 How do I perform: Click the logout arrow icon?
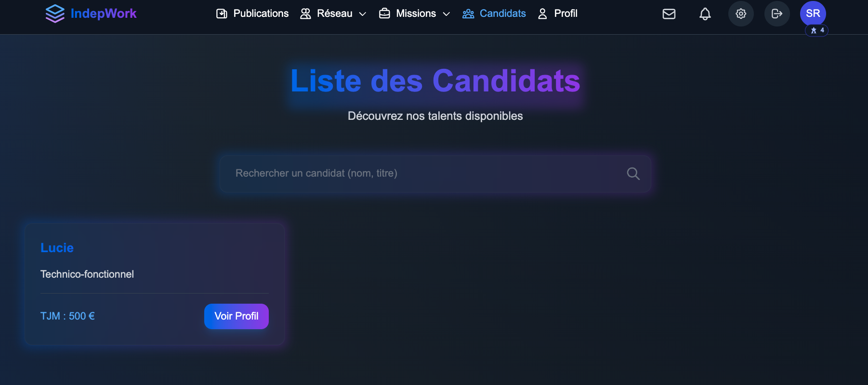777,14
